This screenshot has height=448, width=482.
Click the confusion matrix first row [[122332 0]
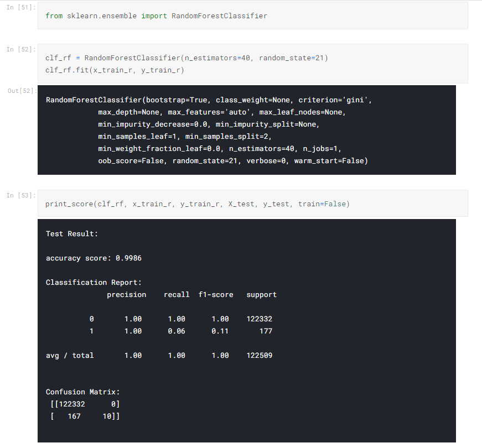click(x=85, y=404)
